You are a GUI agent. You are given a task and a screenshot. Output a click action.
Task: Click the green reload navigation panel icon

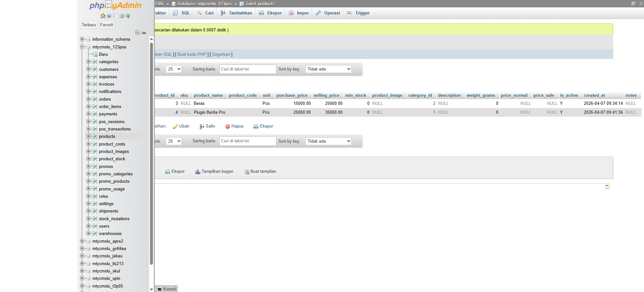128,16
